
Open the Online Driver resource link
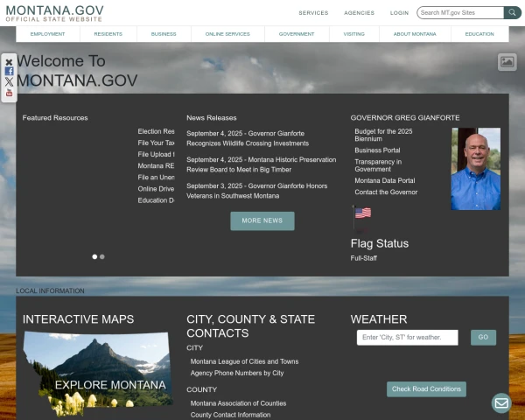click(156, 189)
